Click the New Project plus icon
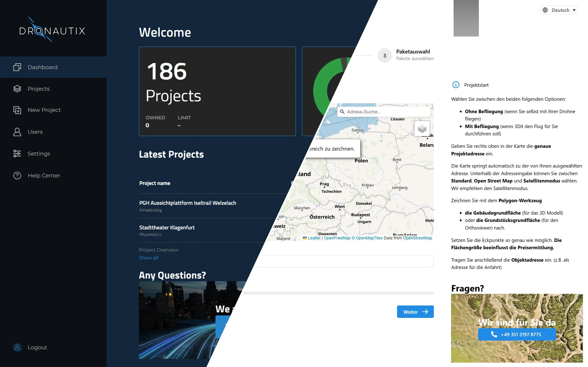 pyautogui.click(x=17, y=110)
